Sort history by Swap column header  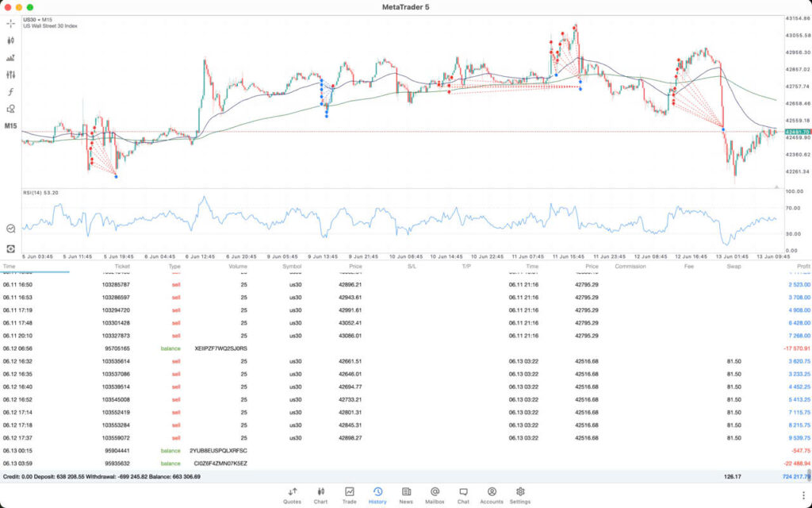(x=733, y=267)
